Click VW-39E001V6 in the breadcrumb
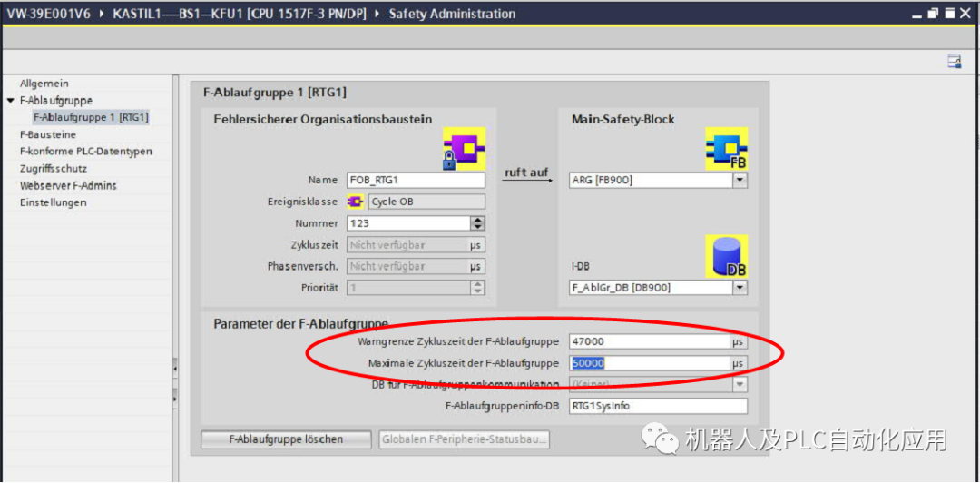Screen dimensions: 980x483 point(51,13)
